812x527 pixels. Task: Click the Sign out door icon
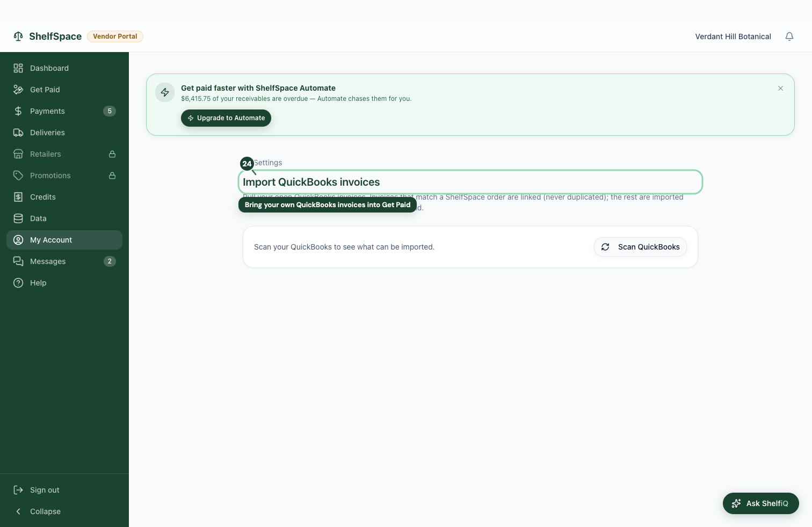point(18,490)
